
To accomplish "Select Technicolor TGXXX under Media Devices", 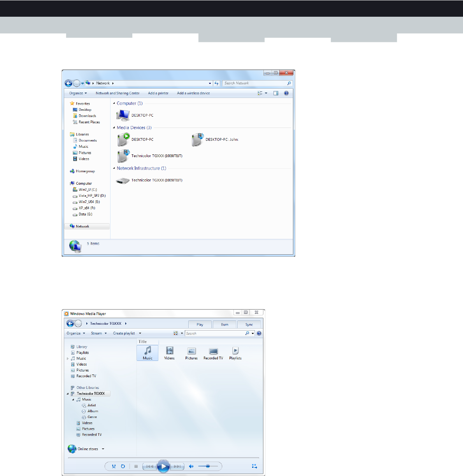I will [x=149, y=156].
